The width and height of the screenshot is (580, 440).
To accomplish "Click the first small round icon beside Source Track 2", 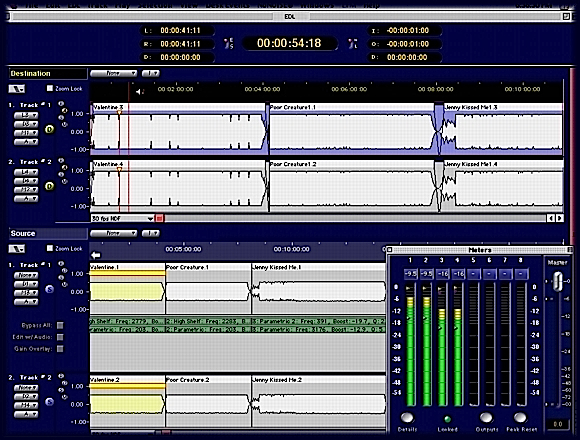I will [61, 376].
